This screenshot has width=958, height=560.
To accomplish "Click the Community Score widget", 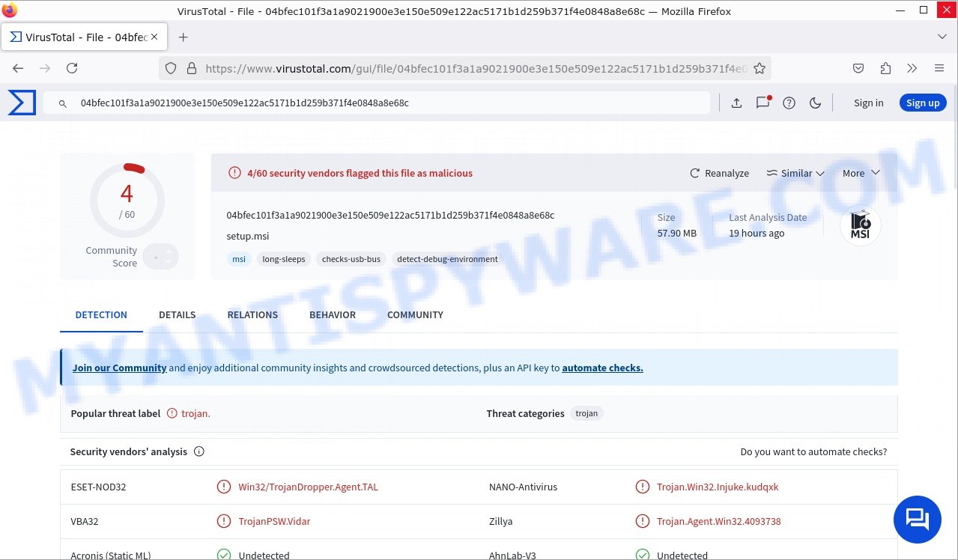I will [x=132, y=257].
